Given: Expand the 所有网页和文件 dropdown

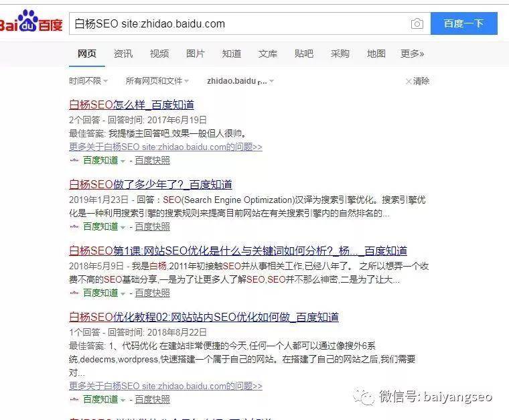Looking at the screenshot, I should 157,80.
